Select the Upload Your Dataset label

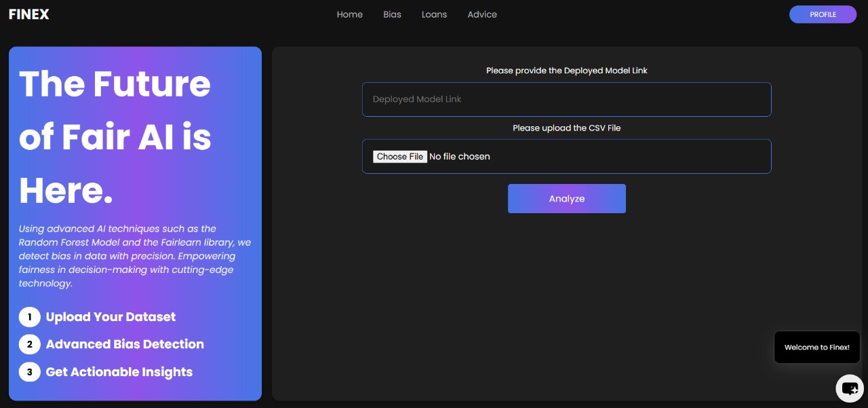111,317
